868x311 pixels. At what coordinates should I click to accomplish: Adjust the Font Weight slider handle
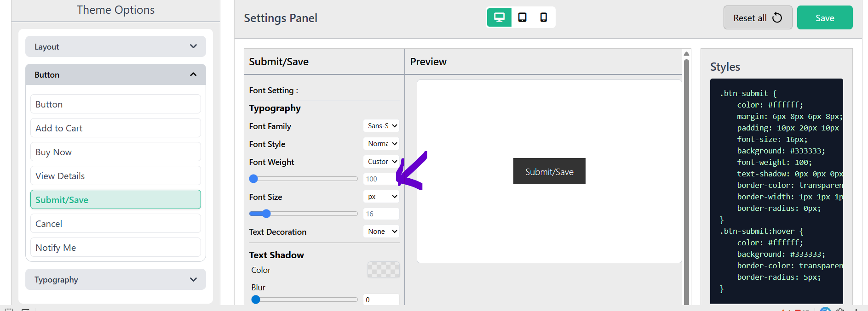click(253, 179)
